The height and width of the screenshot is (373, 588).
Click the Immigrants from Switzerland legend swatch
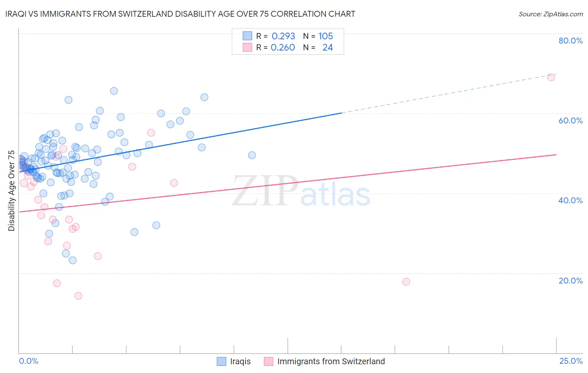point(268,361)
